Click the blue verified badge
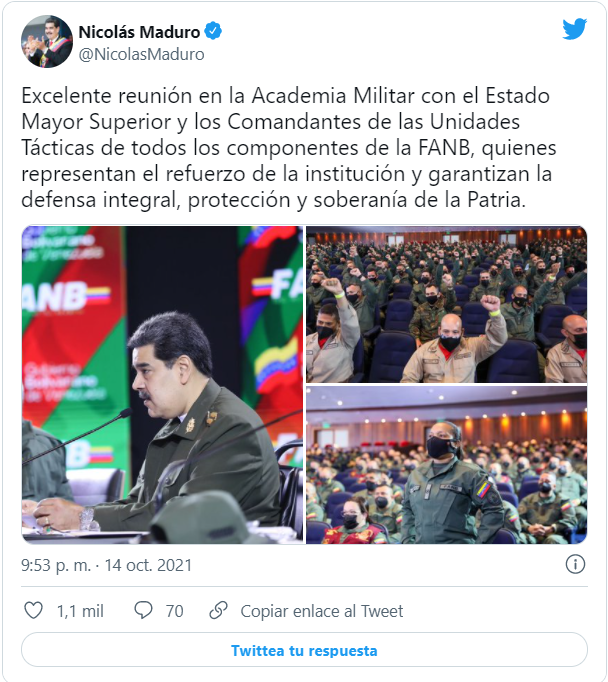 [x=213, y=31]
